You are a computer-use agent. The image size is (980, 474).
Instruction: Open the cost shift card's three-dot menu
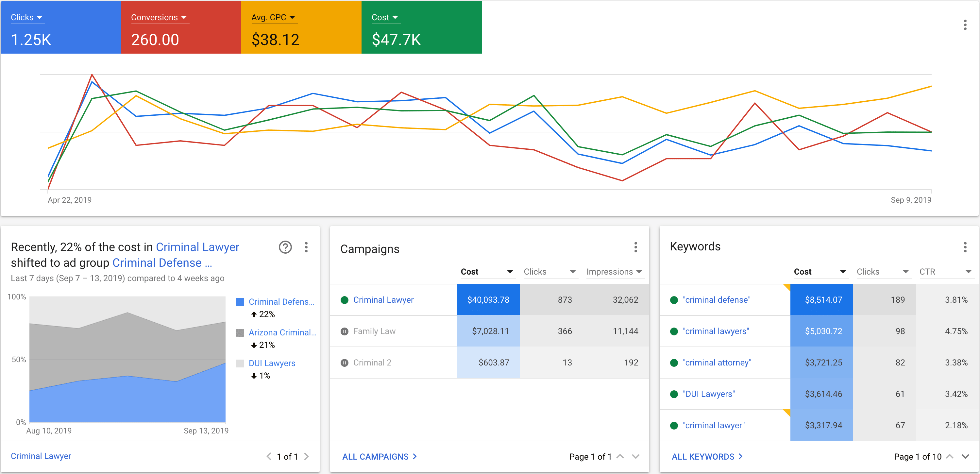306,247
